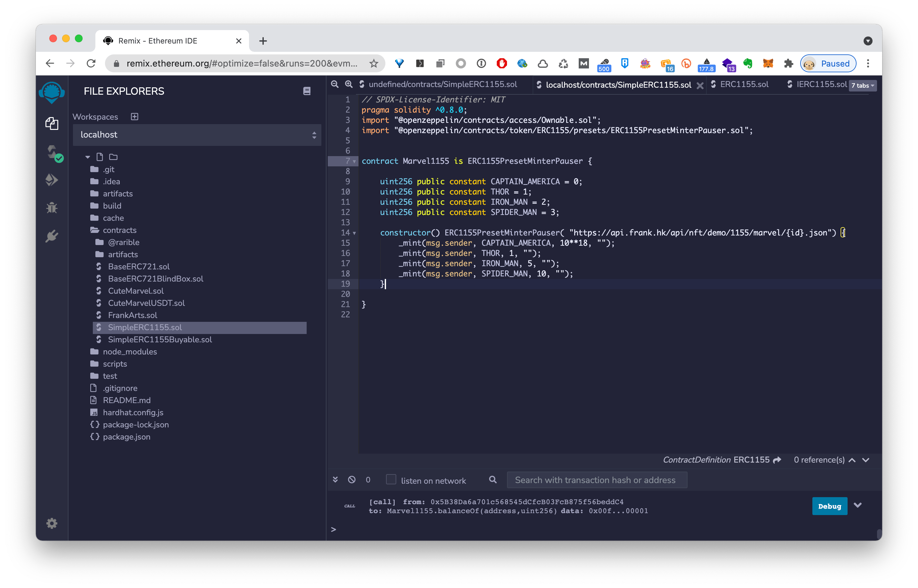Open the localhost workspace dropdown
The image size is (918, 588).
pos(197,135)
